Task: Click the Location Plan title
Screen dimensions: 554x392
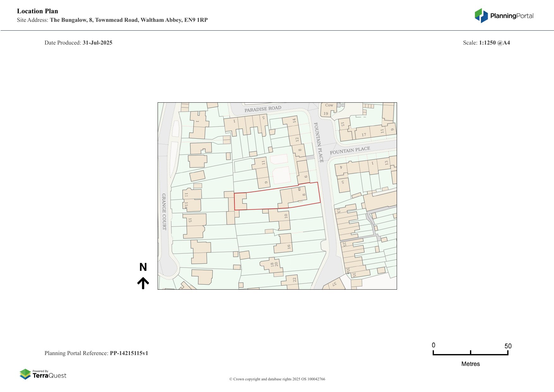Action: point(38,11)
